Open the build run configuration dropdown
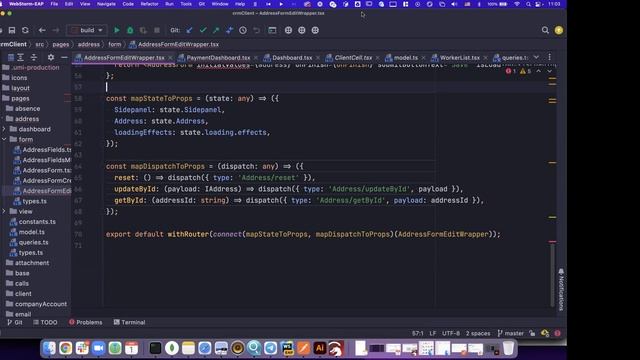Image resolution: width=640 pixels, height=360 pixels. click(x=87, y=30)
